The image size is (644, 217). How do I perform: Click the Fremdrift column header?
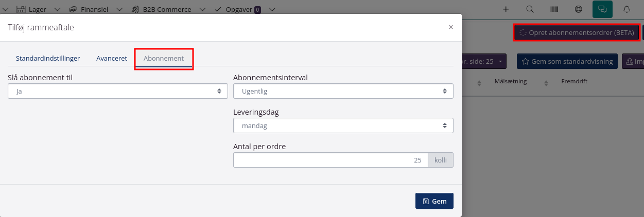pos(574,82)
